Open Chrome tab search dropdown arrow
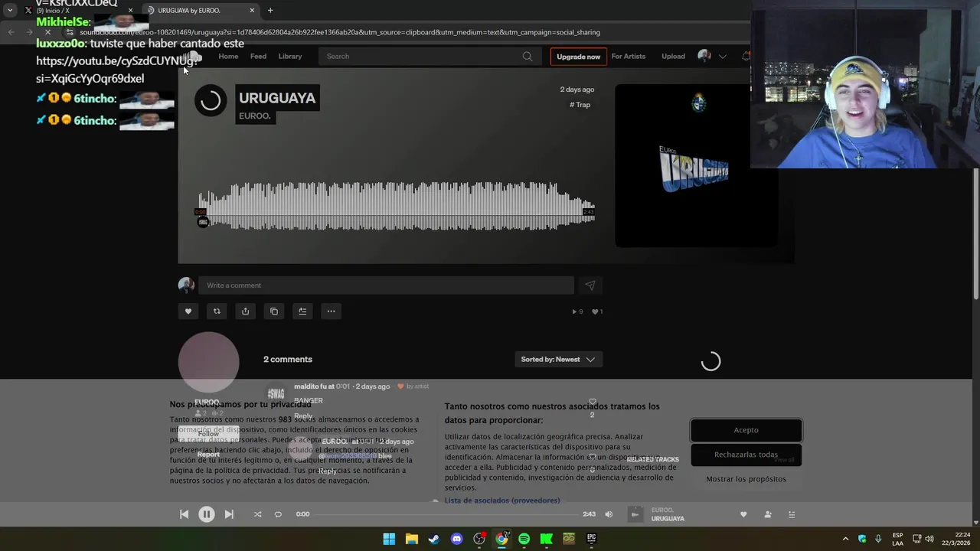Screen dimensions: 980x551 [x=10, y=10]
